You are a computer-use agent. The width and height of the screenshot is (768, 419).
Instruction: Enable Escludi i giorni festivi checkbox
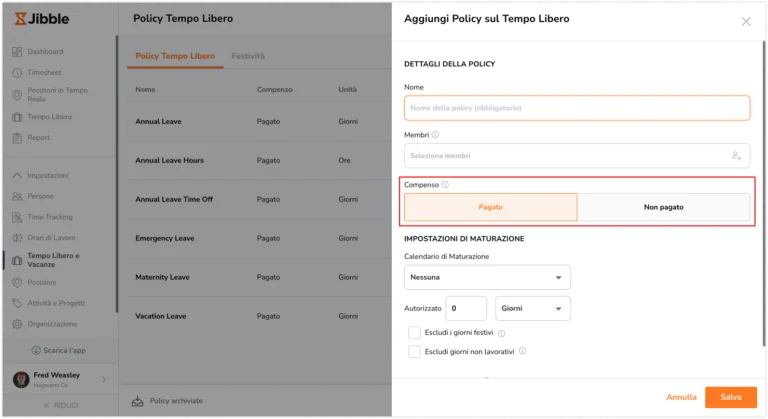[x=414, y=333]
